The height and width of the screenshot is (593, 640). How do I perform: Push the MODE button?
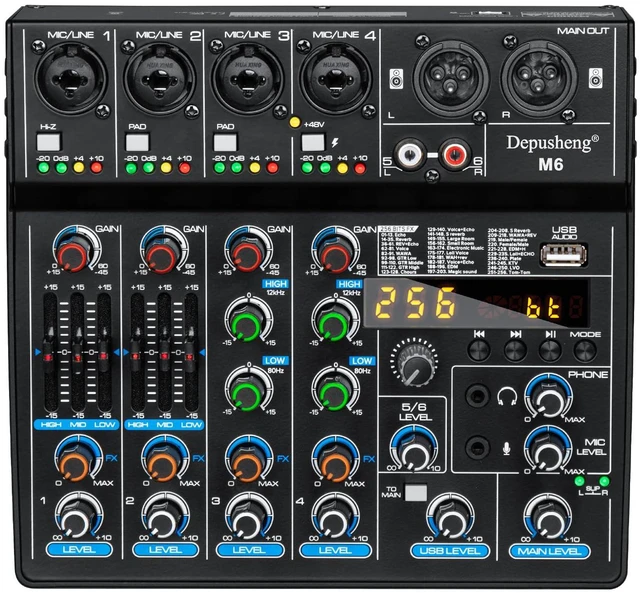(585, 350)
